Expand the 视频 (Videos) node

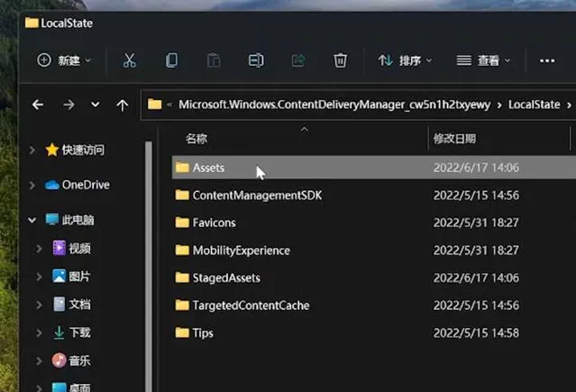coord(39,249)
